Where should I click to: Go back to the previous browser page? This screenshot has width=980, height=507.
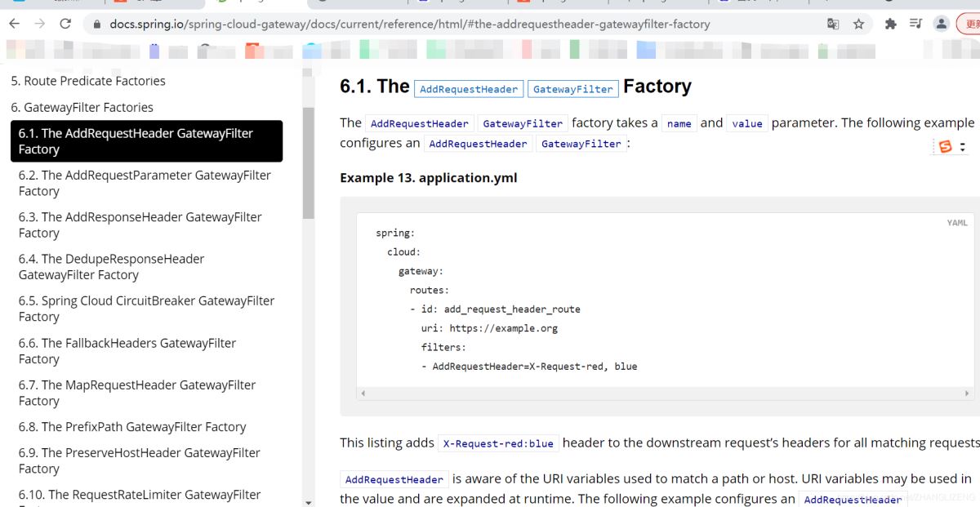point(14,24)
